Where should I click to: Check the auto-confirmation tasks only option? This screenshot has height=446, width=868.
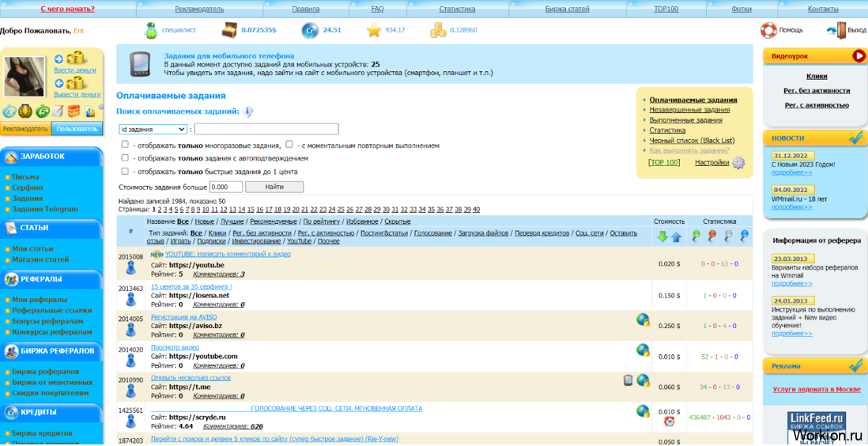125,158
